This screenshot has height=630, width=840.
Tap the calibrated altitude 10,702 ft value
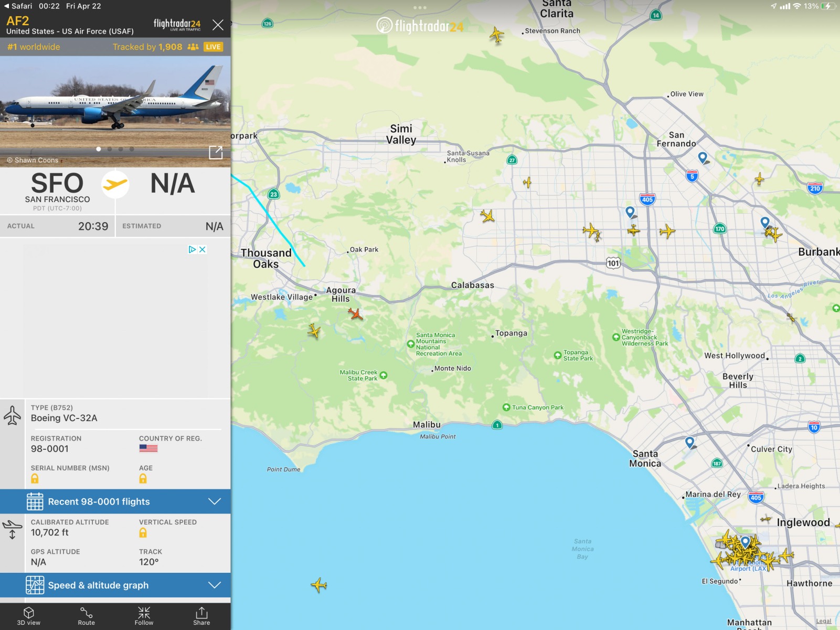pos(50,532)
